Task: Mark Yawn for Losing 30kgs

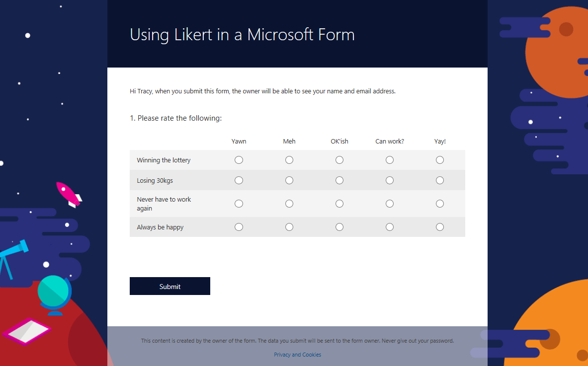Action: (x=239, y=180)
